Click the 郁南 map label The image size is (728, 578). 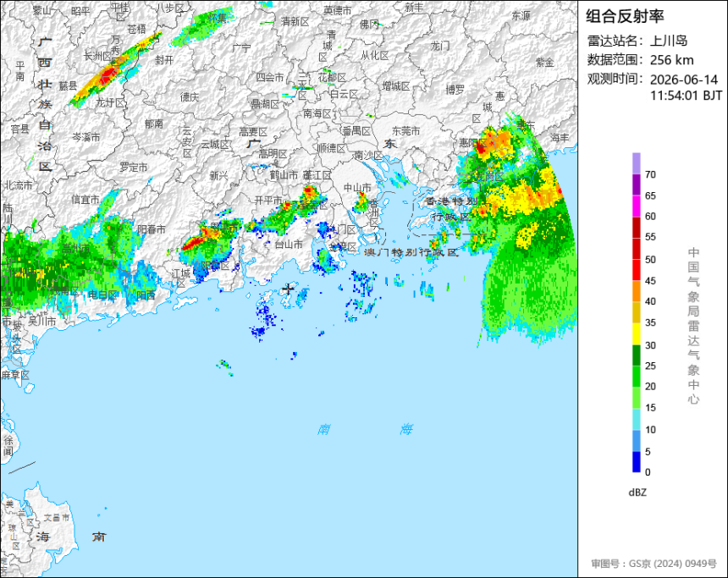(x=154, y=124)
